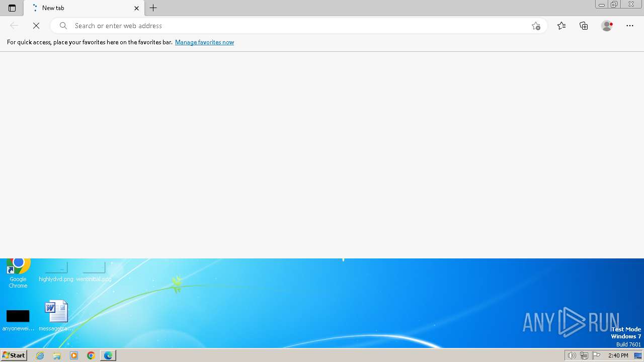Viewport: 644px width, 362px height.
Task: Open Settings and more menu
Action: coord(630,26)
